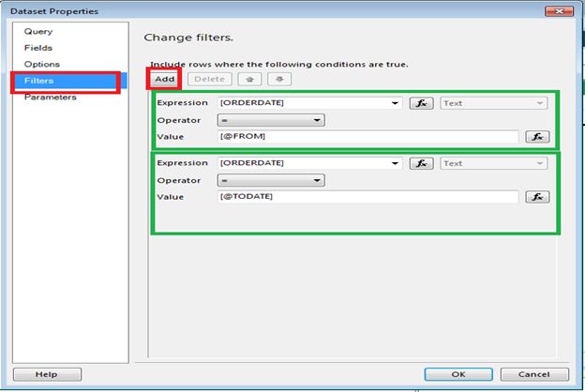The image size is (585, 392).
Task: Open the Text data type dropdown of second filter
Action: (x=493, y=163)
